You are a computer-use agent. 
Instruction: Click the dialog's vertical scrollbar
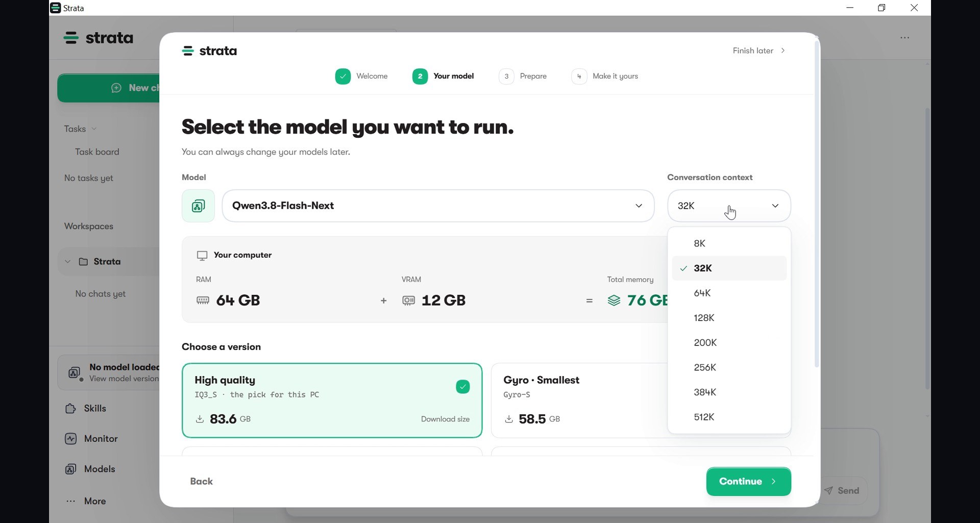tap(817, 204)
